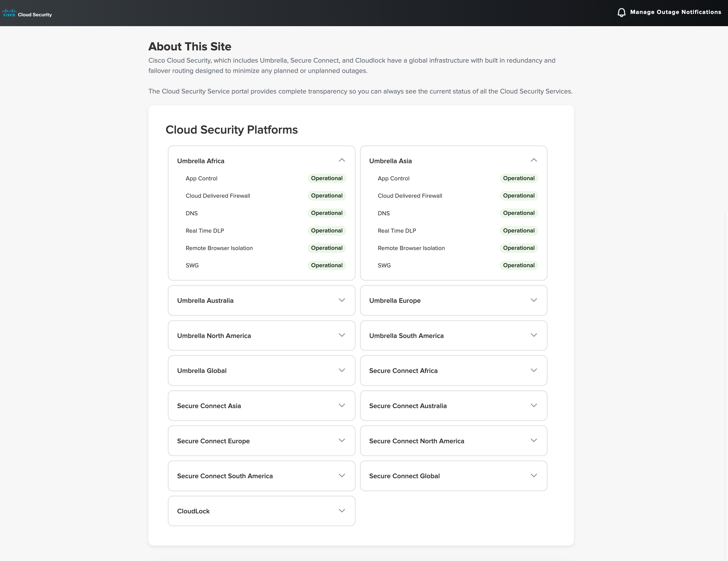The image size is (728, 561).
Task: Click Real Time DLP under Umbrella Africa
Action: coord(205,231)
